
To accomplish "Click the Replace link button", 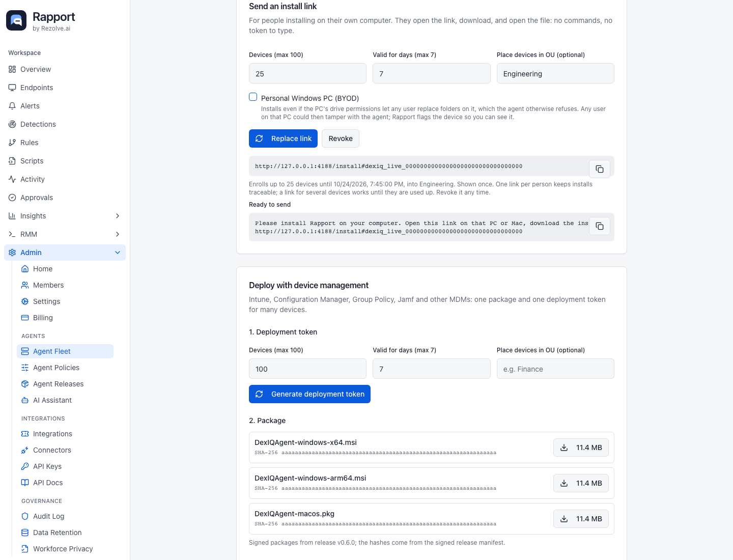I will coord(283,138).
